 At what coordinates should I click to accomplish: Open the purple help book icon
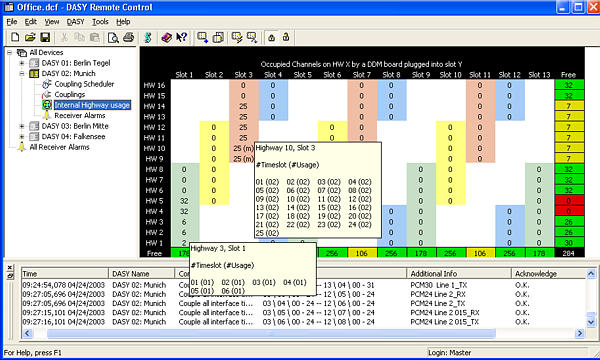click(166, 37)
